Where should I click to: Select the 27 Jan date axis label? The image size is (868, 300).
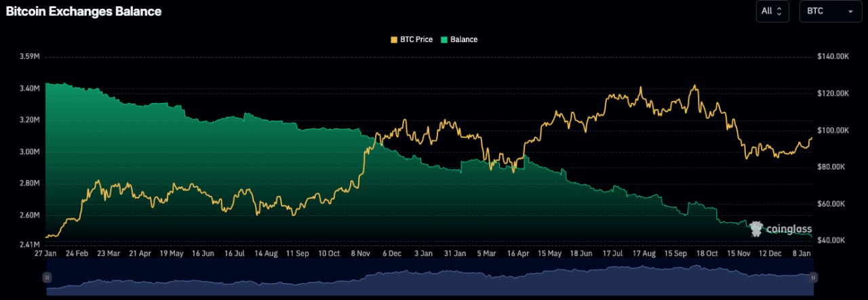pos(45,253)
